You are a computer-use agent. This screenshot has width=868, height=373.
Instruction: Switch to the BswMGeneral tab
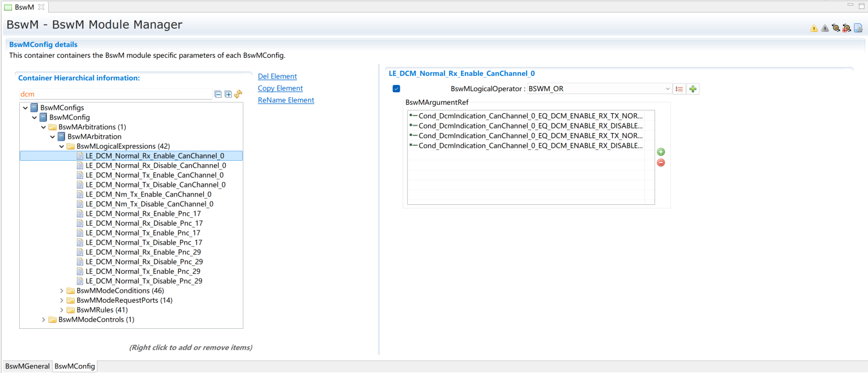tap(27, 366)
